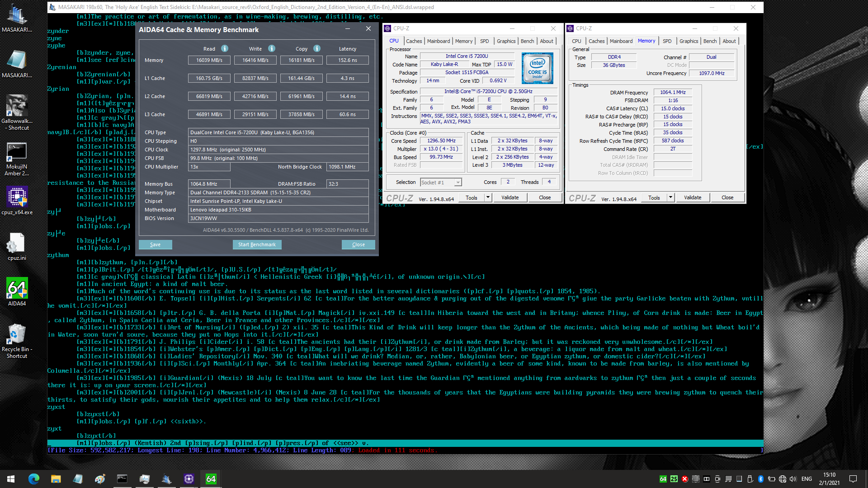The width and height of the screenshot is (868, 488).
Task: Click Close button in right CPU-Z window
Action: click(x=727, y=197)
